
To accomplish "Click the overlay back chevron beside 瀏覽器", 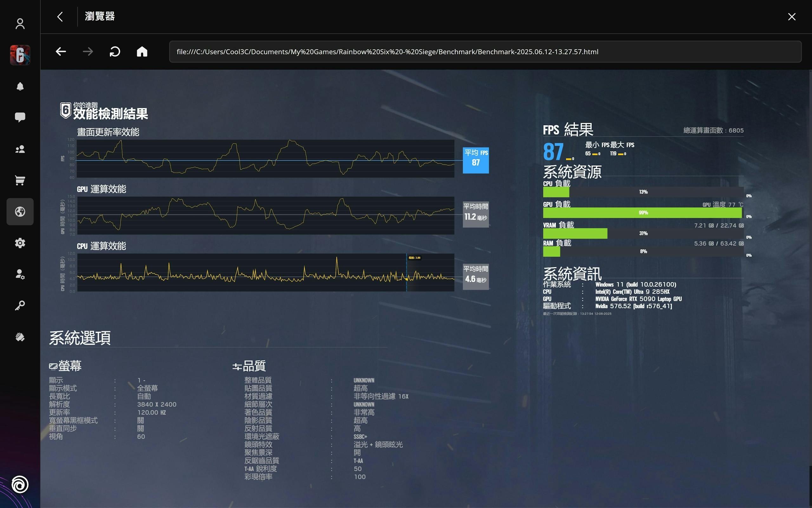I will click(60, 17).
